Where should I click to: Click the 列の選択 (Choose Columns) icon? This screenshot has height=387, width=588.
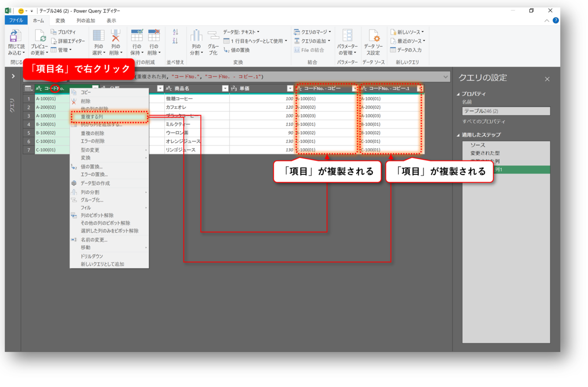(x=98, y=36)
